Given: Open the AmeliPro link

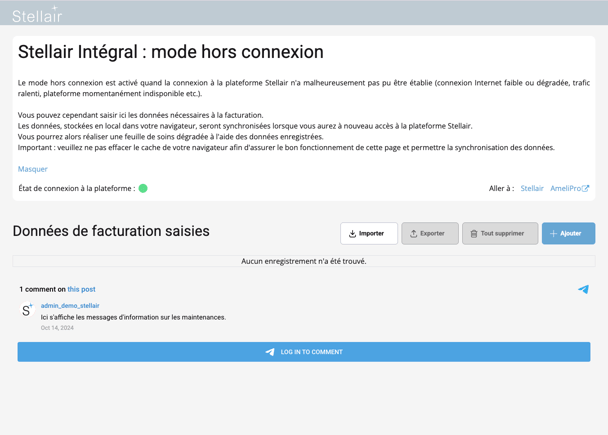Looking at the screenshot, I should pos(565,188).
